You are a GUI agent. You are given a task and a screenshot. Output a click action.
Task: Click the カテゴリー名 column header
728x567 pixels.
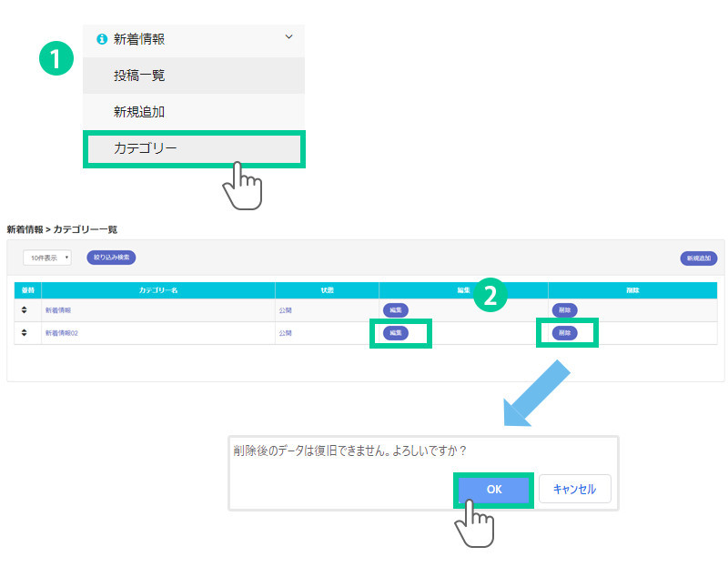[x=158, y=290]
